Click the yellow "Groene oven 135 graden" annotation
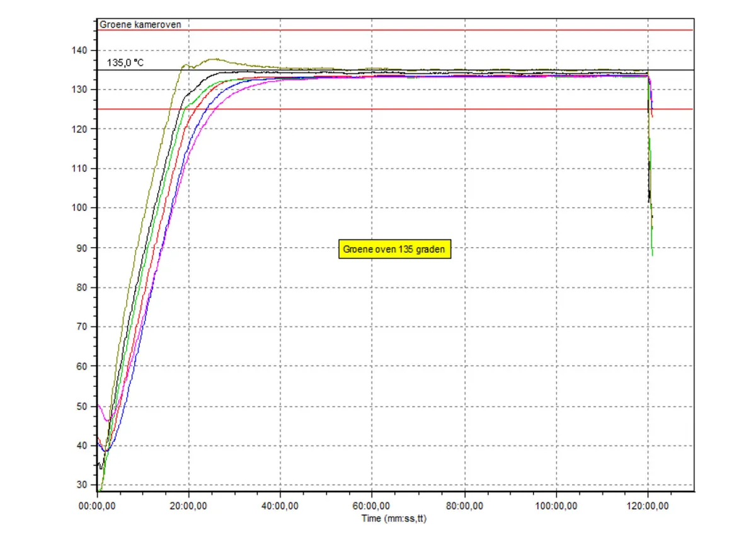Viewport: 756px width, 535px height. pos(395,249)
